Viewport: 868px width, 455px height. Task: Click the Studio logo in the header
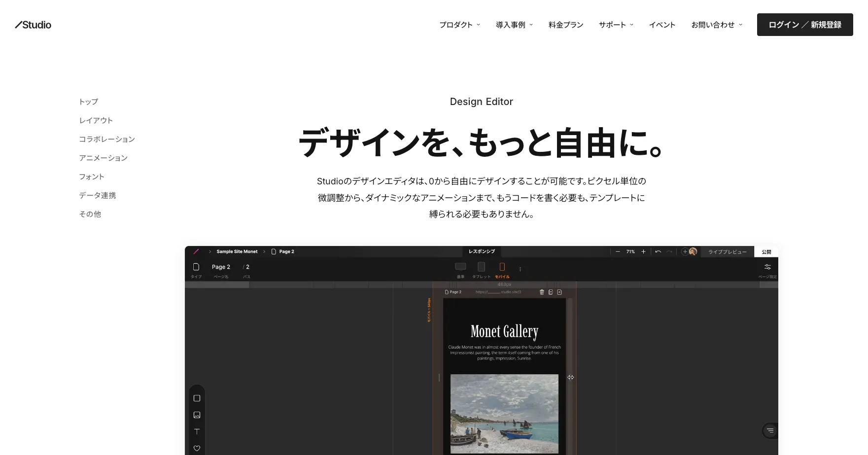click(33, 25)
